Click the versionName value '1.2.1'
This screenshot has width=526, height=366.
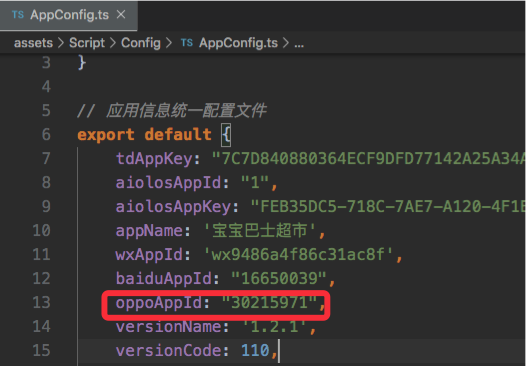coord(274,326)
